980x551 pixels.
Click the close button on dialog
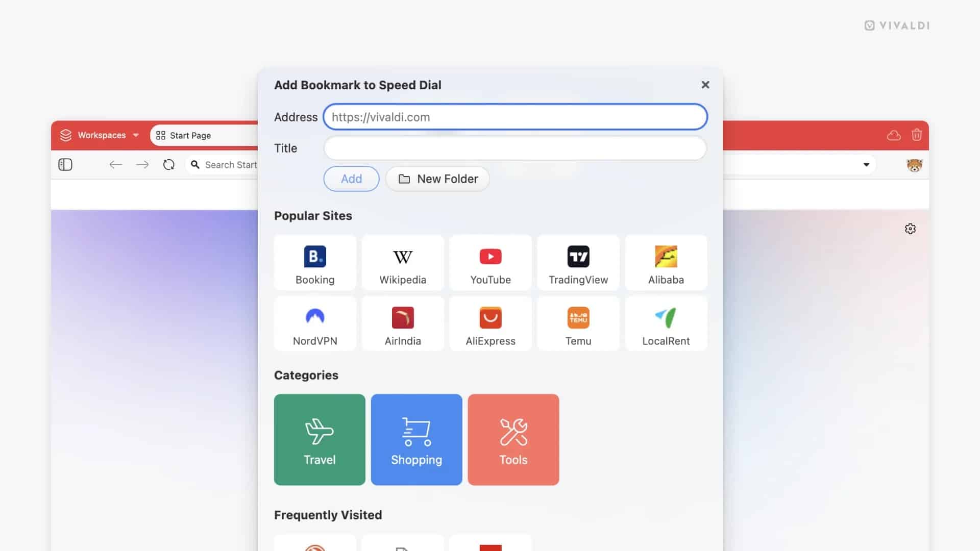point(704,84)
